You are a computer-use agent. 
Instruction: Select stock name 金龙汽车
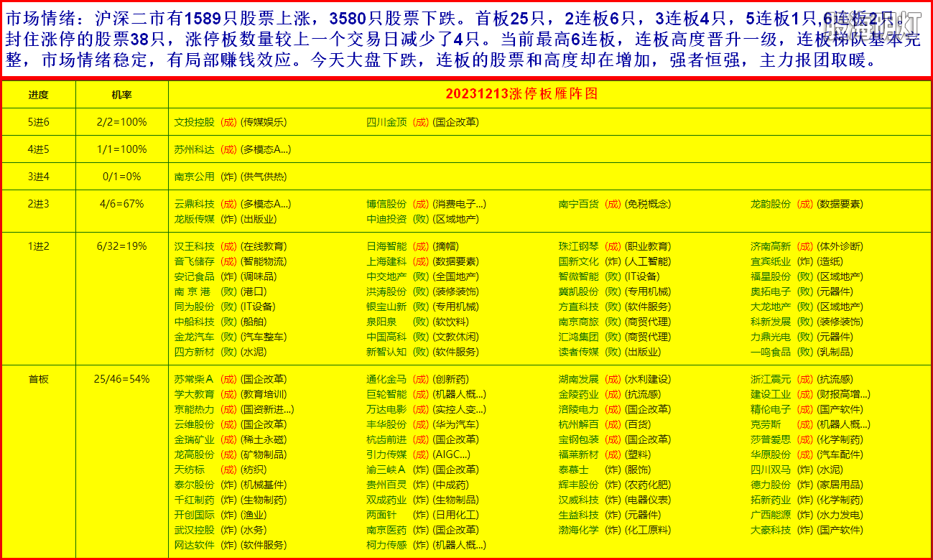point(194,337)
